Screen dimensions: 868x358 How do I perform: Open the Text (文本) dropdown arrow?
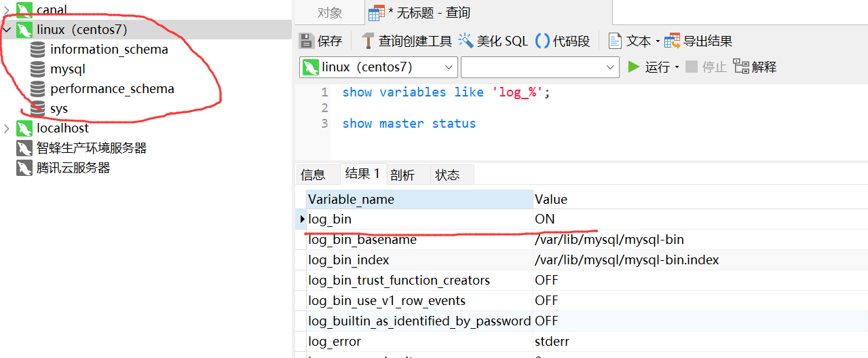pos(658,41)
